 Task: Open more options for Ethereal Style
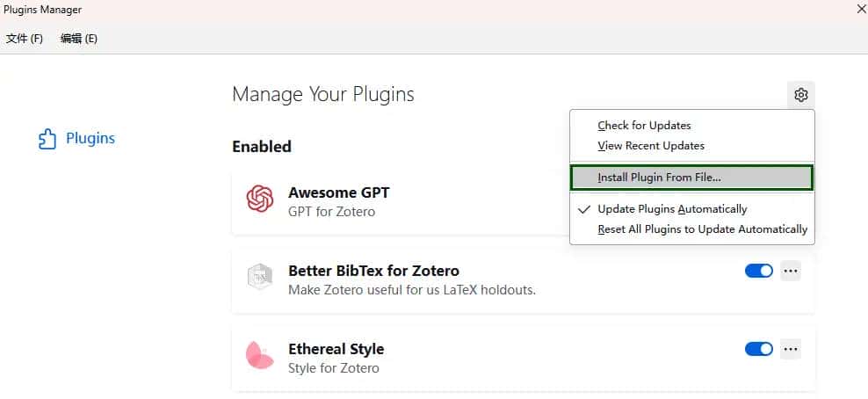[x=791, y=349]
